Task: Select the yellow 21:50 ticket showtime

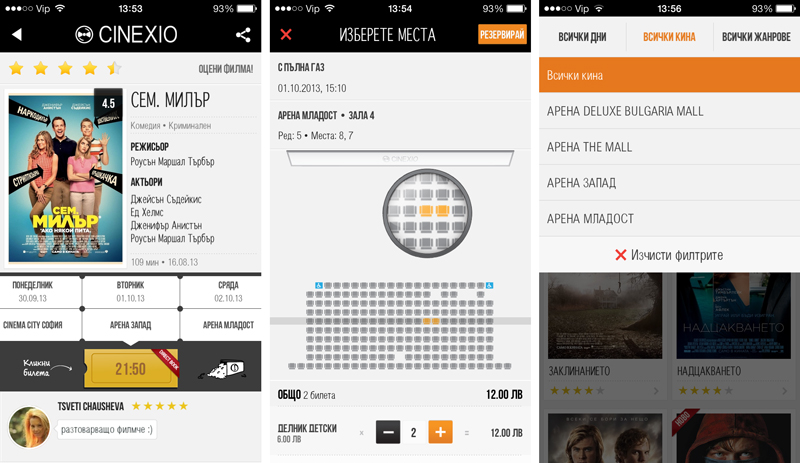Action: point(131,369)
